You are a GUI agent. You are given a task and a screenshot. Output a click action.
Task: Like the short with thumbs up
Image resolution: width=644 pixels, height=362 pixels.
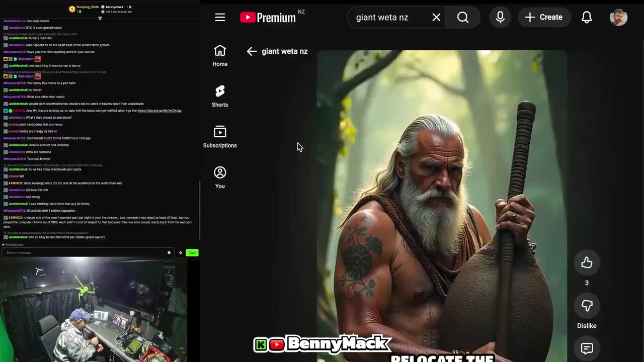(x=587, y=262)
